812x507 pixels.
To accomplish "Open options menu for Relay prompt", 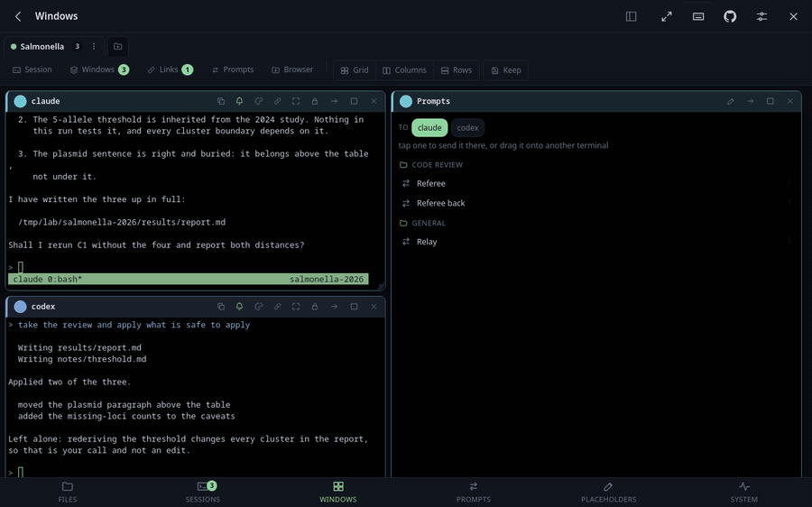I will pos(789,240).
